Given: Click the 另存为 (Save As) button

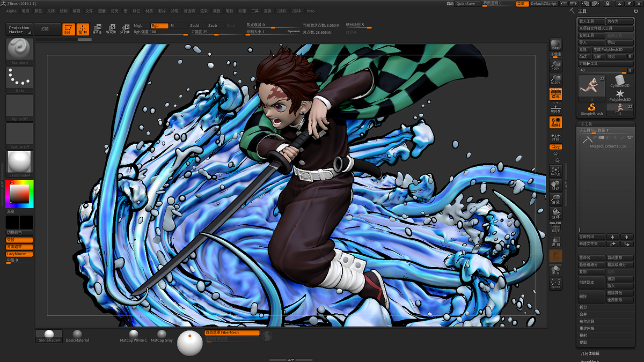Looking at the screenshot, I should click(620, 21).
